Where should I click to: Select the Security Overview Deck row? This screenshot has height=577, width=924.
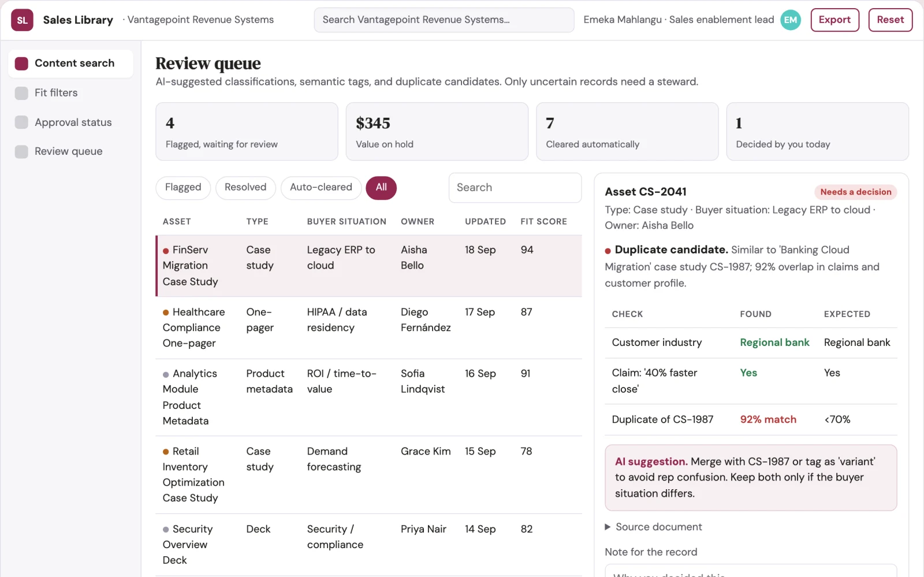(x=369, y=545)
